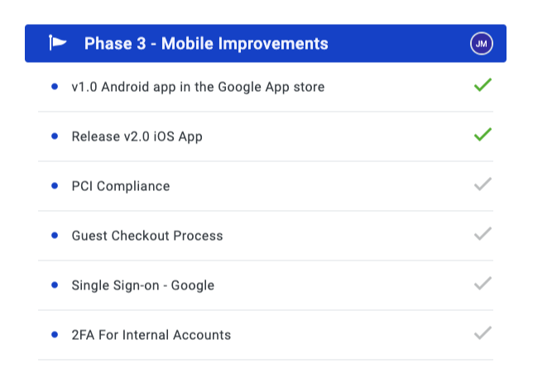This screenshot has width=533, height=392.
Task: Click the bullet beside PCI Compliance
Action: 55,186
